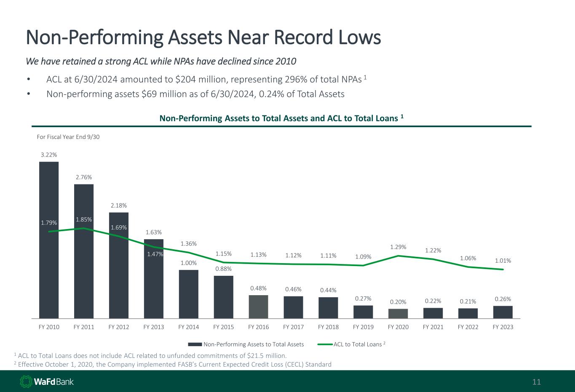Click the FY 2016 gray bar at 0.48%
The width and height of the screenshot is (575, 392).
pos(258,307)
